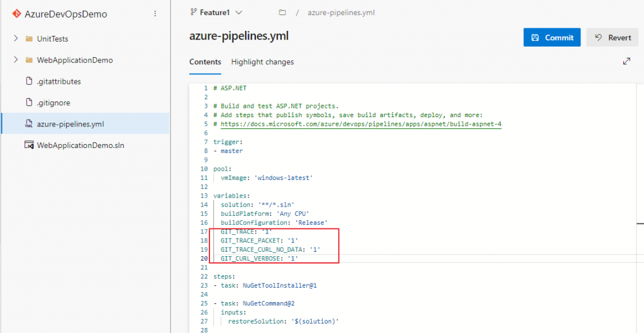
Task: Select azure-pipelines.yml in the file tree
Action: 86,124
